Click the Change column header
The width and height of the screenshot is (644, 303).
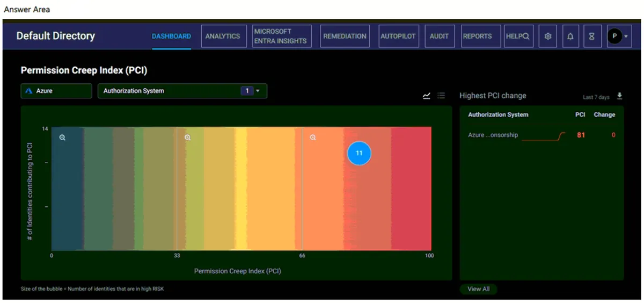(604, 114)
